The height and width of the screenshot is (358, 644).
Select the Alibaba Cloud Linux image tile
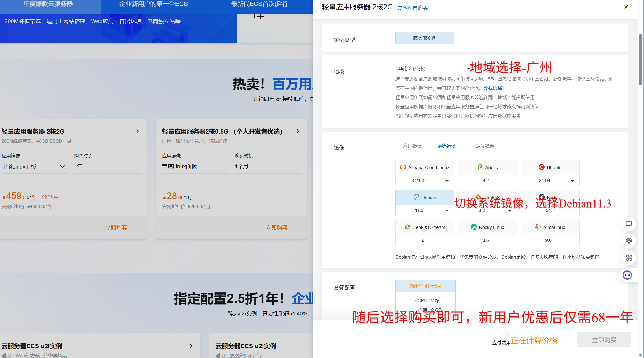click(425, 168)
